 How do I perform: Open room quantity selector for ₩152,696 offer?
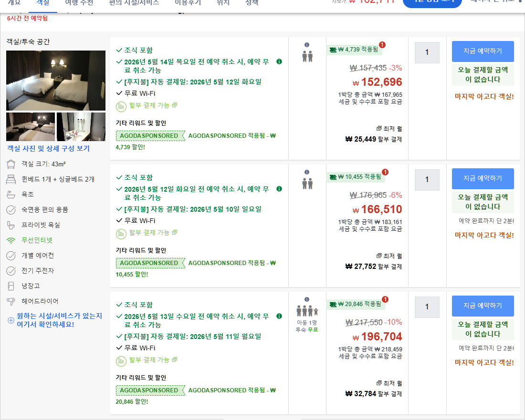pos(427,52)
